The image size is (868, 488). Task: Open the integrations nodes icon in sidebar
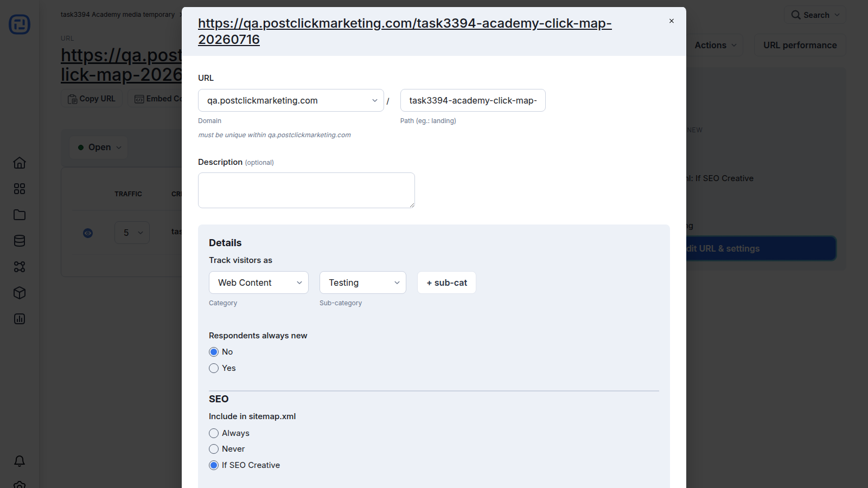[20, 267]
